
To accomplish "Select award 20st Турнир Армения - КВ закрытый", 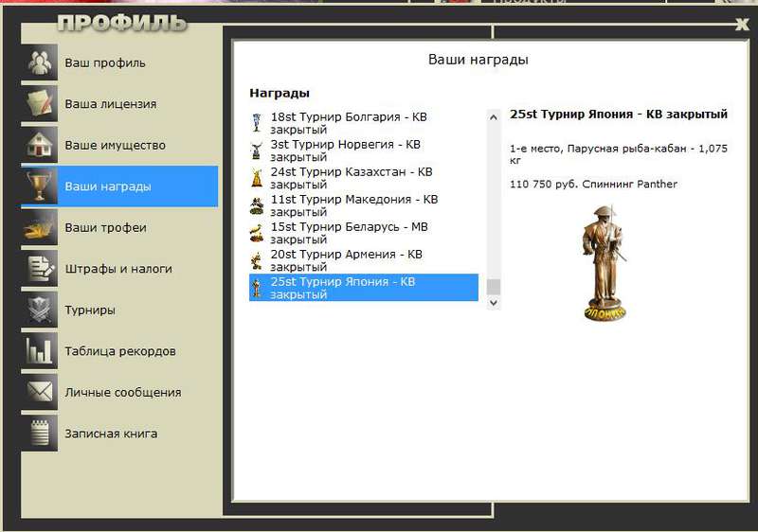I will tap(364, 260).
